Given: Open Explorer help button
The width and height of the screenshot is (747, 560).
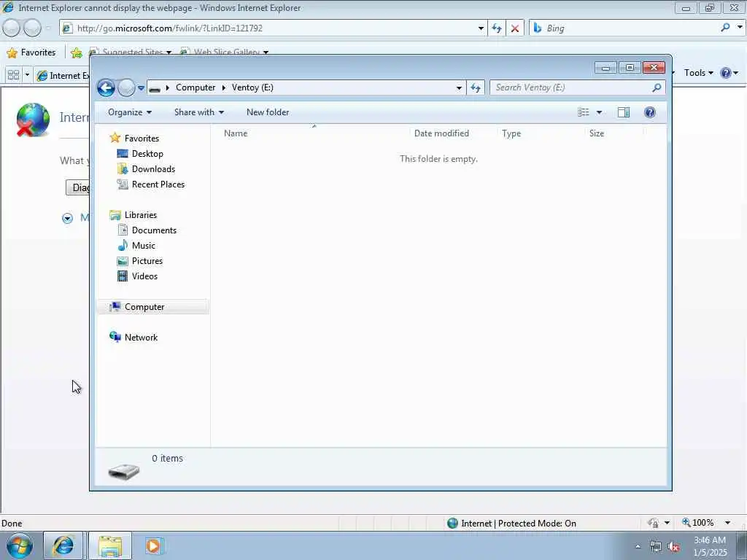Looking at the screenshot, I should pos(649,112).
